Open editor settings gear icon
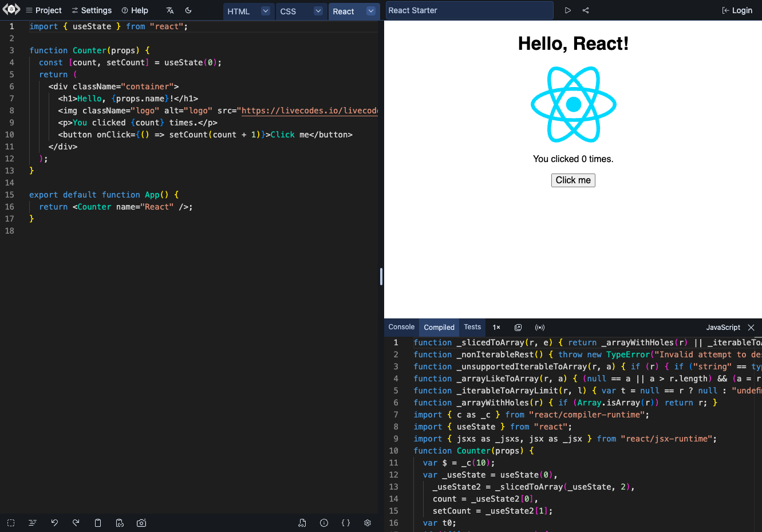Image resolution: width=762 pixels, height=532 pixels. (368, 523)
